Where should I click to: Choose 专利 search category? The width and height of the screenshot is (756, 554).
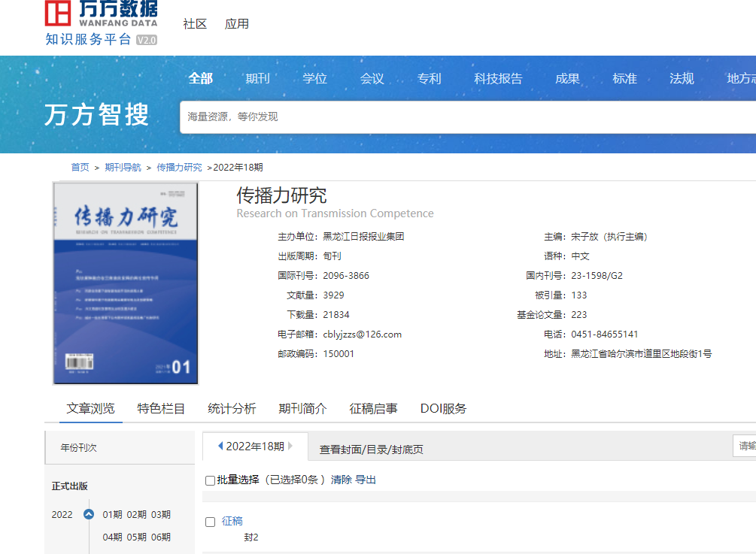point(429,78)
